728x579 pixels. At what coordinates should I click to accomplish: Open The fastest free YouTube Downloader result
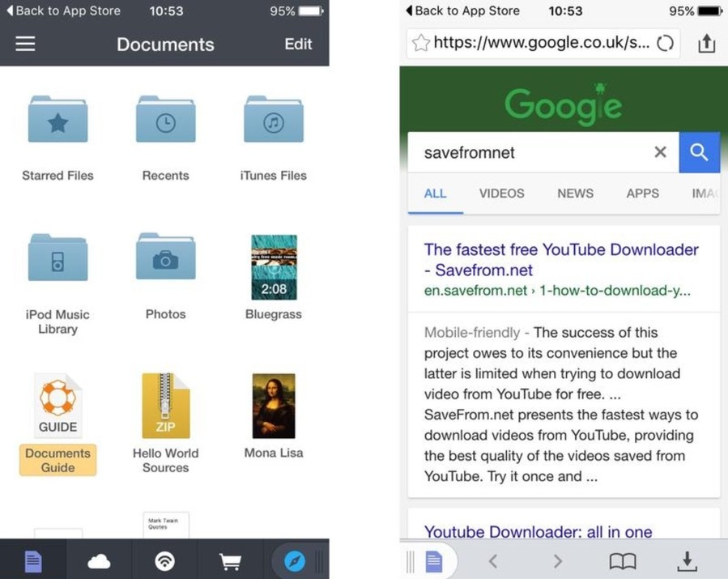(x=561, y=260)
